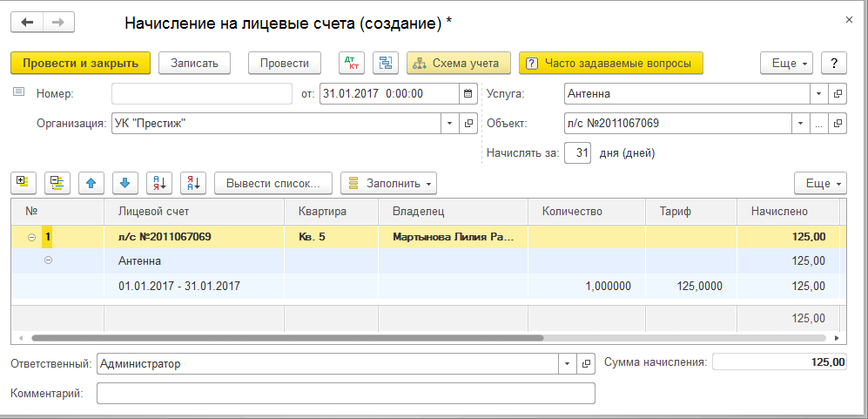Open the document structure icon button

point(385,64)
